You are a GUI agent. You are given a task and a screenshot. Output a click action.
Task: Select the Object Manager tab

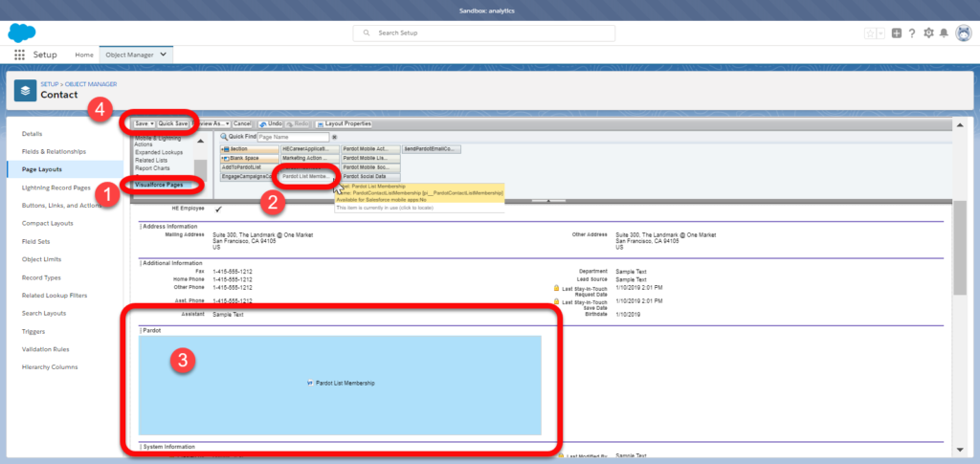[x=129, y=55]
